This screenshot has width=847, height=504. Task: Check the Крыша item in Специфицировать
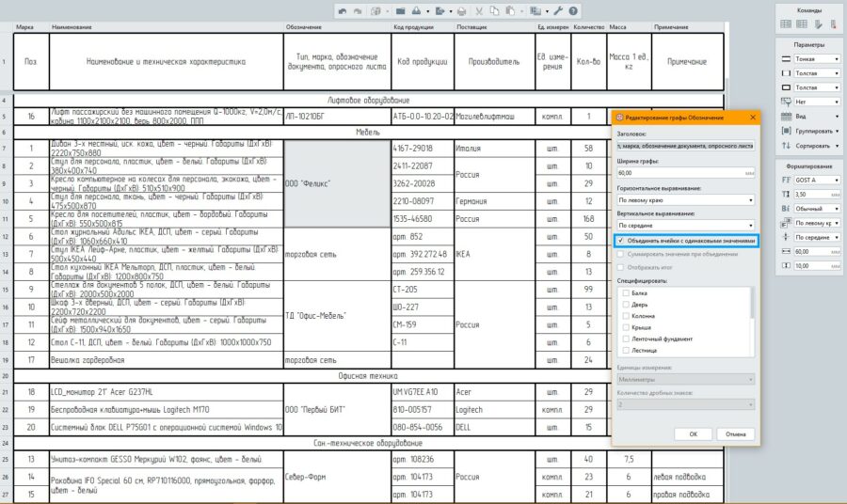click(626, 327)
